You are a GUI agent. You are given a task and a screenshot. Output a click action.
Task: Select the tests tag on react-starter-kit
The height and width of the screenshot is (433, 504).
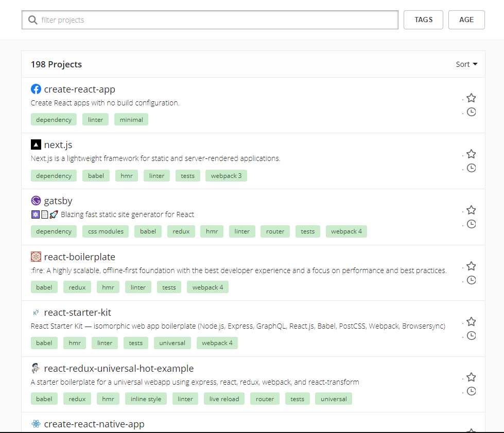135,343
